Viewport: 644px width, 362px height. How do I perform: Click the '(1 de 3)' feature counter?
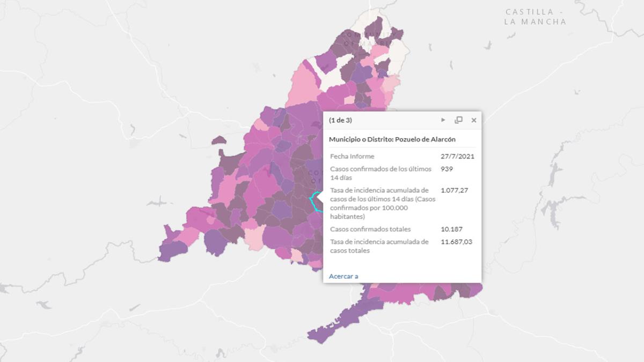coord(340,120)
